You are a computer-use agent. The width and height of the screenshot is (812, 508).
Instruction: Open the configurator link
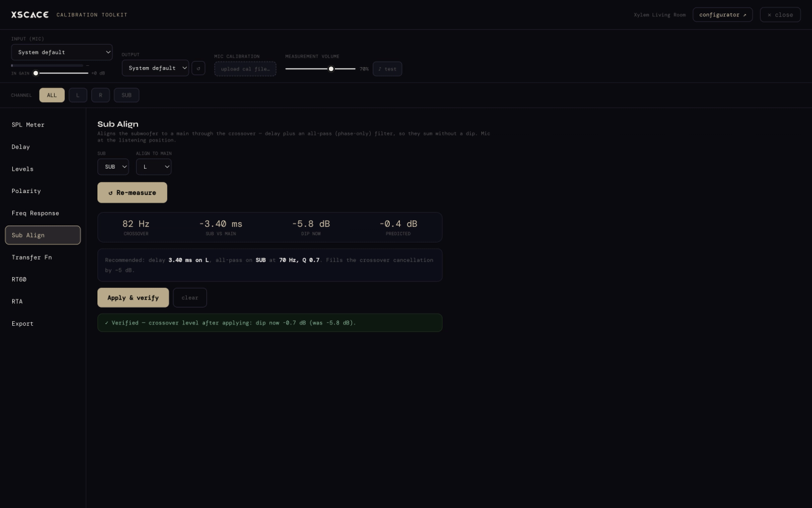pyautogui.click(x=723, y=14)
